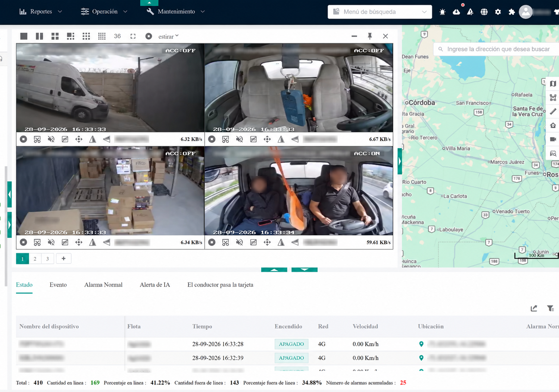This screenshot has height=392, width=559.
Task: Open PTZ control on 6.67 KB/s tile
Action: click(267, 139)
